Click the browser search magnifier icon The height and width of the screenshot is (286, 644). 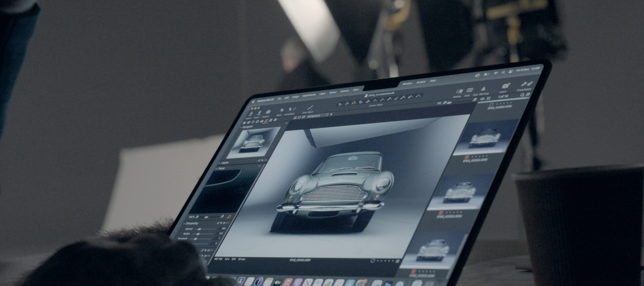click(522, 95)
